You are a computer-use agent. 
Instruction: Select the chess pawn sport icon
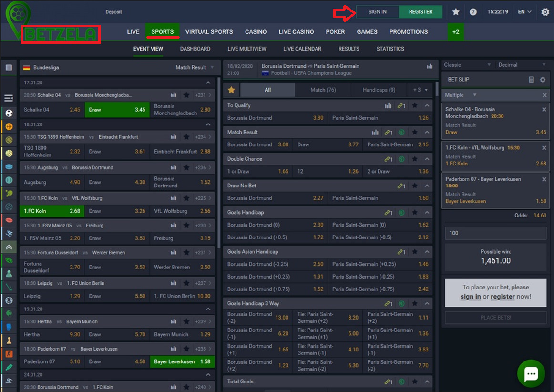click(x=9, y=340)
